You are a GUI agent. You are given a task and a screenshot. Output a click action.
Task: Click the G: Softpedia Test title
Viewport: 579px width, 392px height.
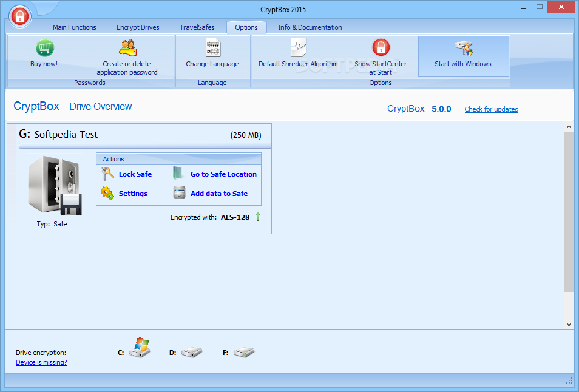58,134
